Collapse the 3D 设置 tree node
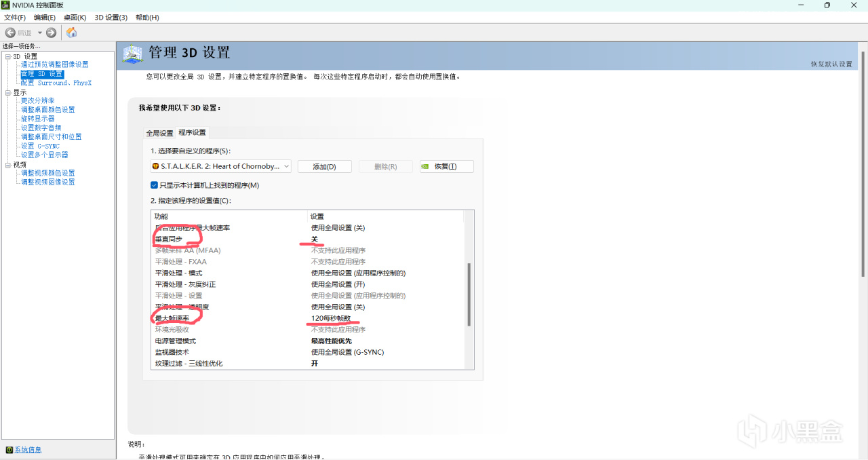The image size is (868, 460). (x=7, y=56)
